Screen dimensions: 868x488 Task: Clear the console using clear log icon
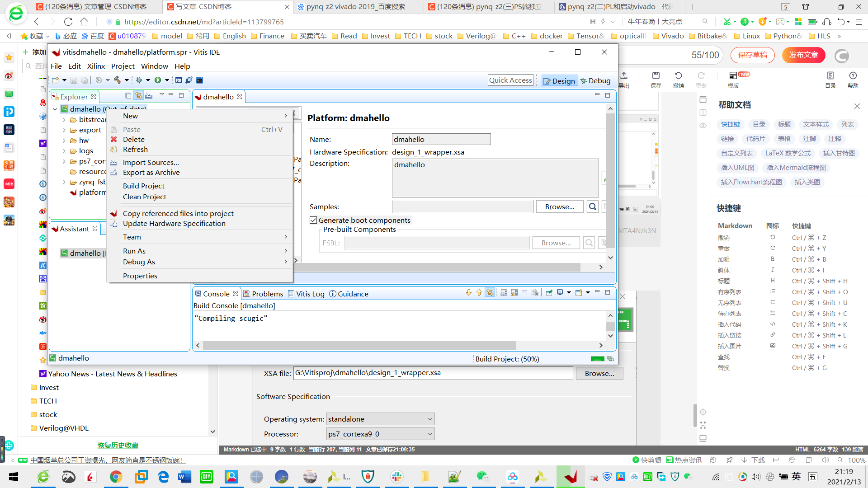tap(535, 293)
